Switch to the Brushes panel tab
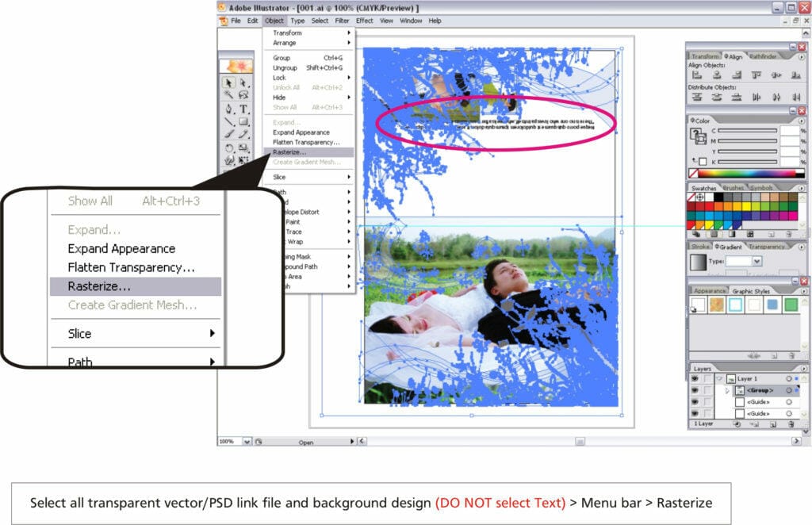Image resolution: width=812 pixels, height=525 pixels. (x=733, y=188)
